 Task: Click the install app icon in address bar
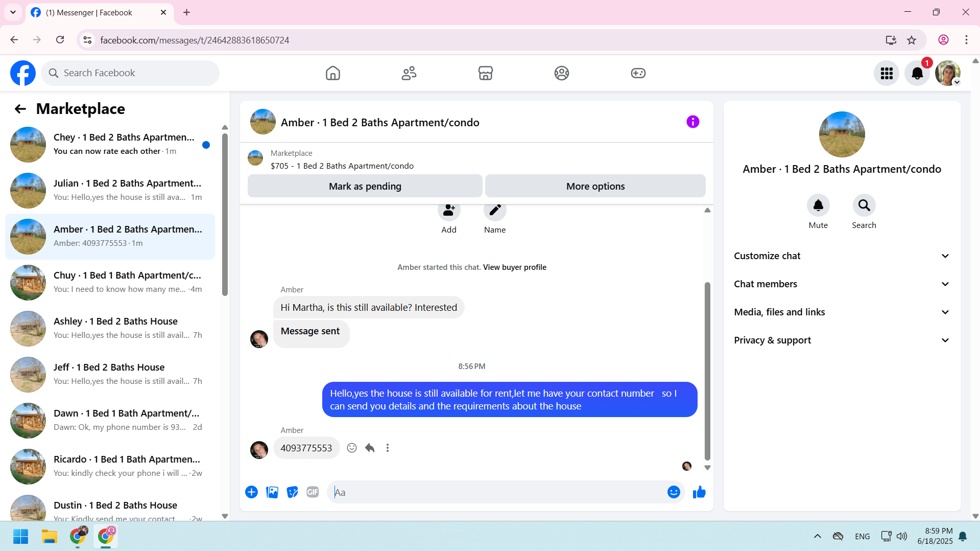point(891,40)
